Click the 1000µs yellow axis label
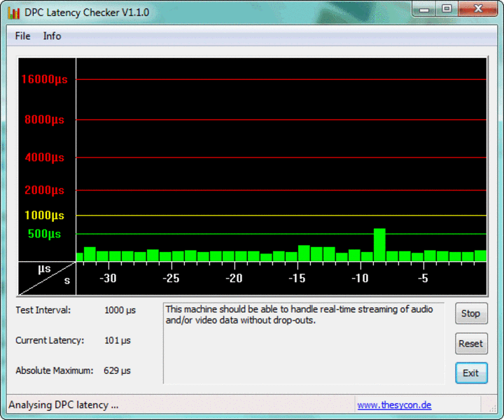The height and width of the screenshot is (420, 504). click(x=44, y=216)
